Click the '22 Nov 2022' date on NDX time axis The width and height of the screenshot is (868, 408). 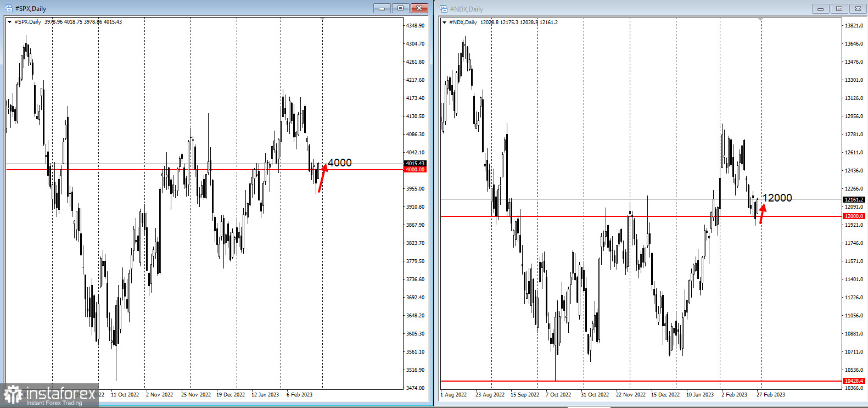(631, 395)
